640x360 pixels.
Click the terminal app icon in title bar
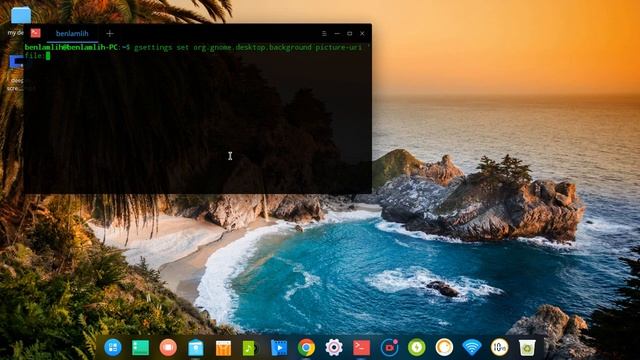[x=36, y=33]
